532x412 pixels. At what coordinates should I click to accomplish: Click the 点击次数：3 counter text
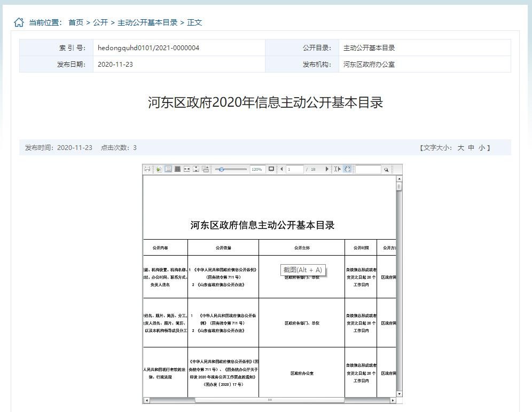point(119,148)
